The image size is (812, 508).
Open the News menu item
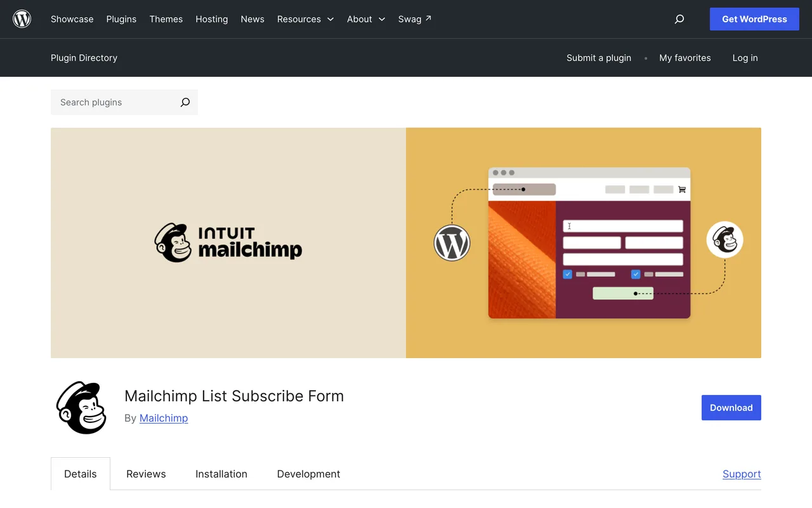tap(252, 19)
